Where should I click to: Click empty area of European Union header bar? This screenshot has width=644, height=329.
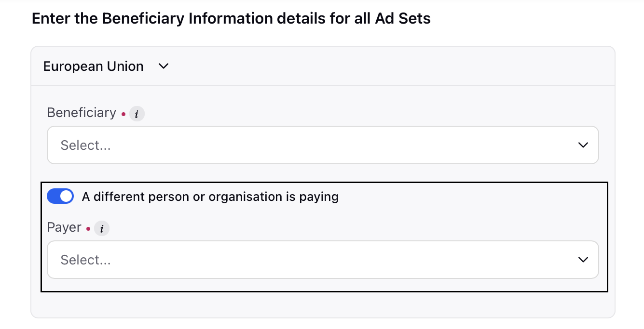pos(386,66)
